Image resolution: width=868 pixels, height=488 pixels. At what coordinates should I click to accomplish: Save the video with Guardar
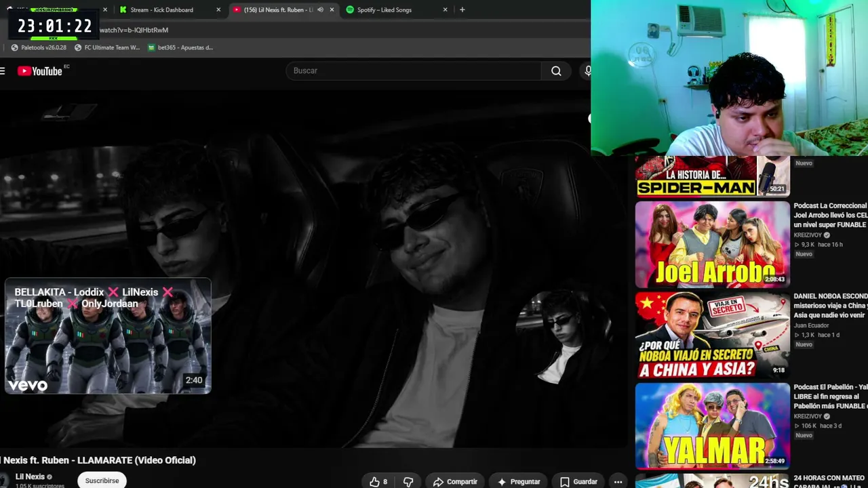click(x=578, y=481)
